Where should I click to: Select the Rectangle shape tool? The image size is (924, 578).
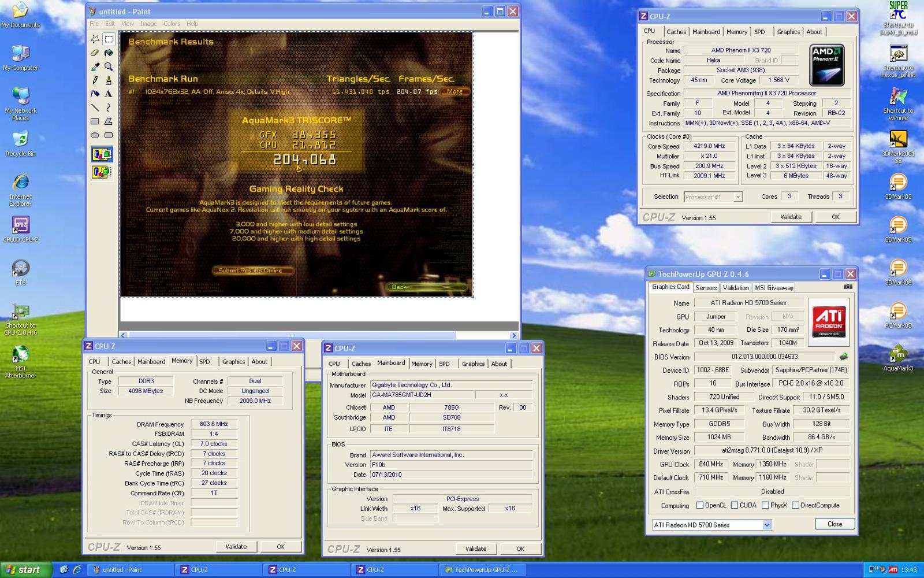tap(95, 121)
